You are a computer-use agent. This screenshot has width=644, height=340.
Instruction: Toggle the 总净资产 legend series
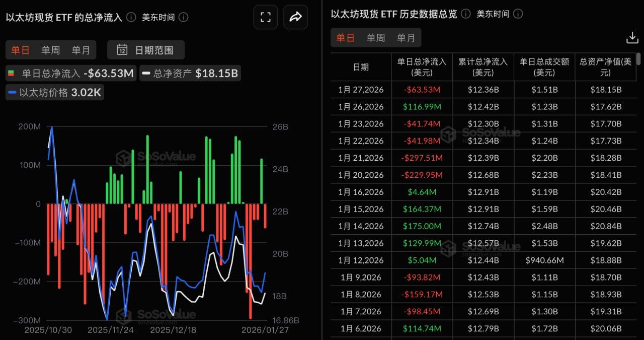click(x=190, y=74)
